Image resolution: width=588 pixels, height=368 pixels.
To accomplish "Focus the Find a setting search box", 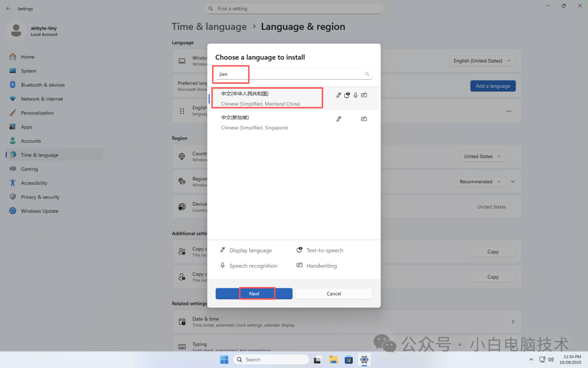I will [x=293, y=9].
